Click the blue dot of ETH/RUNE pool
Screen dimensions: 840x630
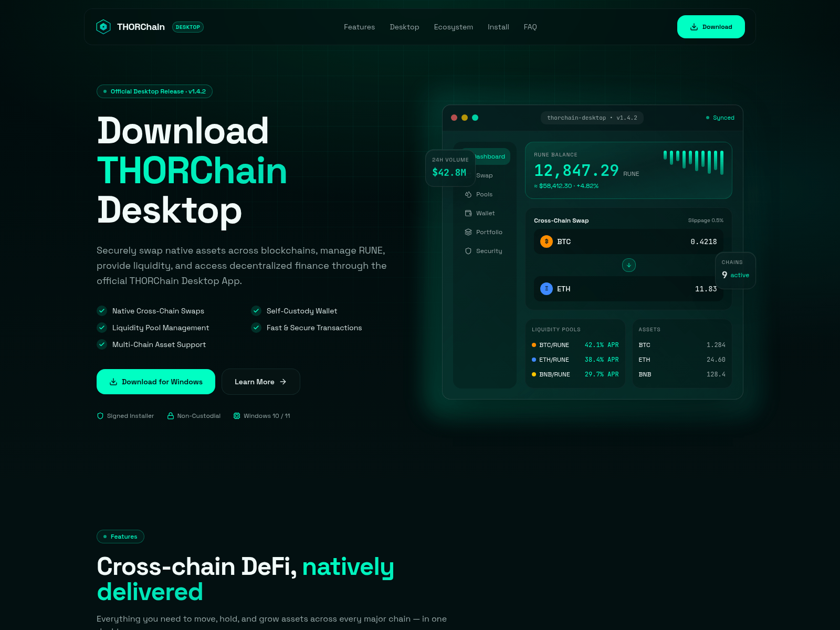point(534,360)
